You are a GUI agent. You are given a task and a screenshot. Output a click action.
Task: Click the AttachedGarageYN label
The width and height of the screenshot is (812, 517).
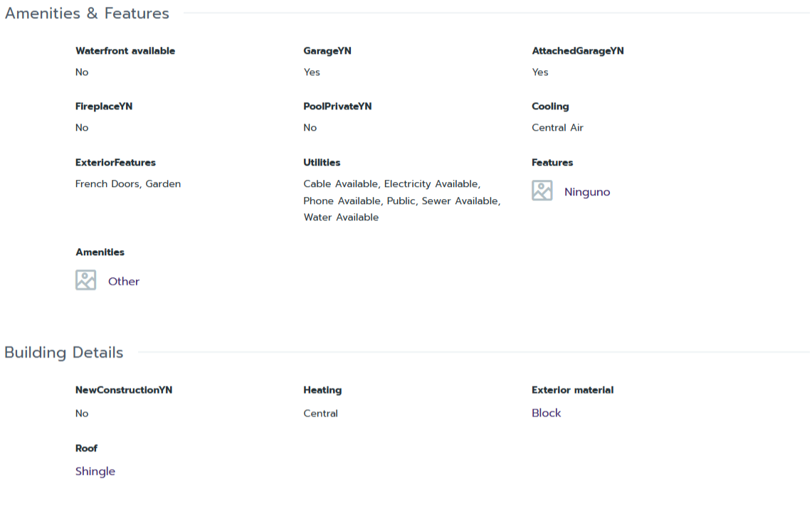tap(577, 51)
